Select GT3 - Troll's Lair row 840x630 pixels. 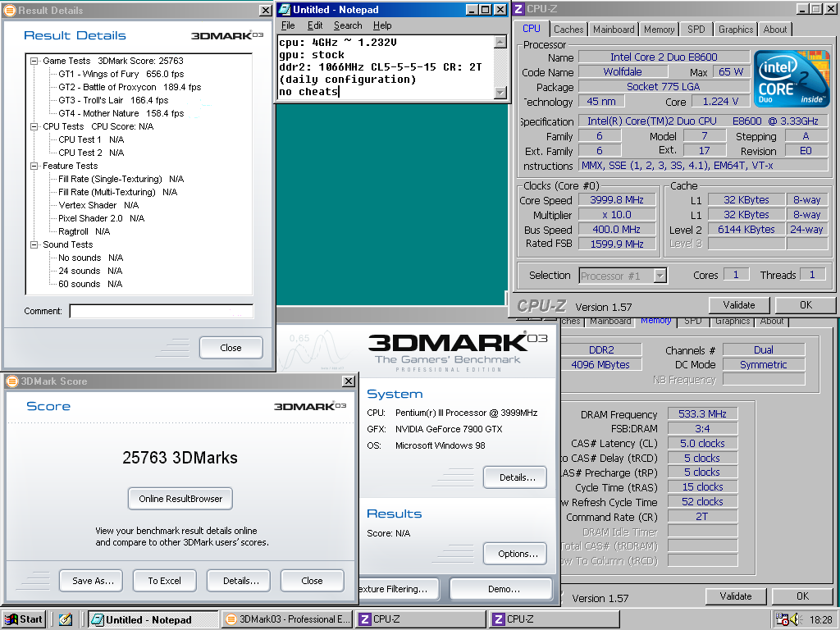pyautogui.click(x=113, y=101)
